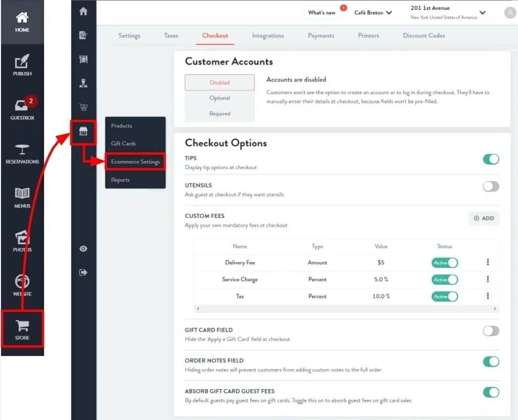Click the small house icon in secondary sidebar

pyautogui.click(x=83, y=11)
